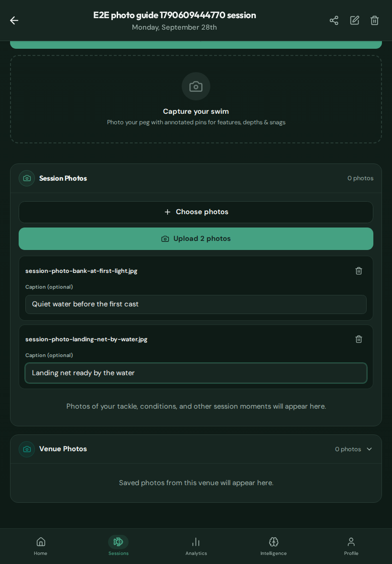The height and width of the screenshot is (564, 392).
Task: Open Sessions in the bottom navigation
Action: click(119, 546)
